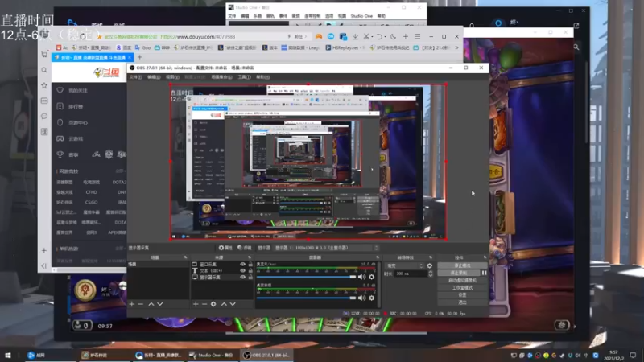Image resolution: width=644 pixels, height=362 pixels.
Task: Open OBS Help menu
Action: (263, 77)
